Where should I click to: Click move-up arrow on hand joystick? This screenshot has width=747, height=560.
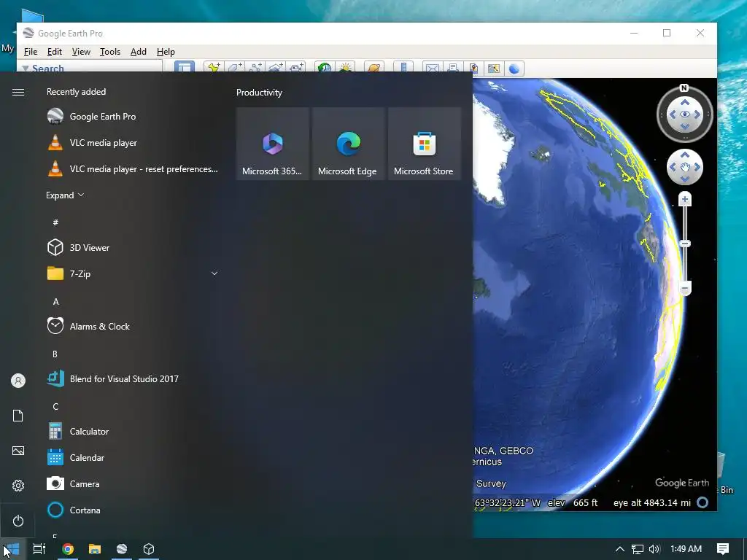(x=684, y=155)
